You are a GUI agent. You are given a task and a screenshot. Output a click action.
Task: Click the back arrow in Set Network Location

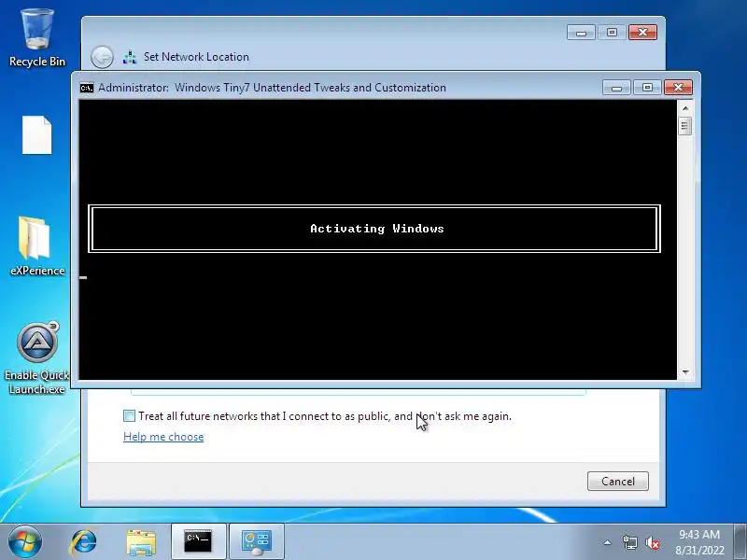102,57
